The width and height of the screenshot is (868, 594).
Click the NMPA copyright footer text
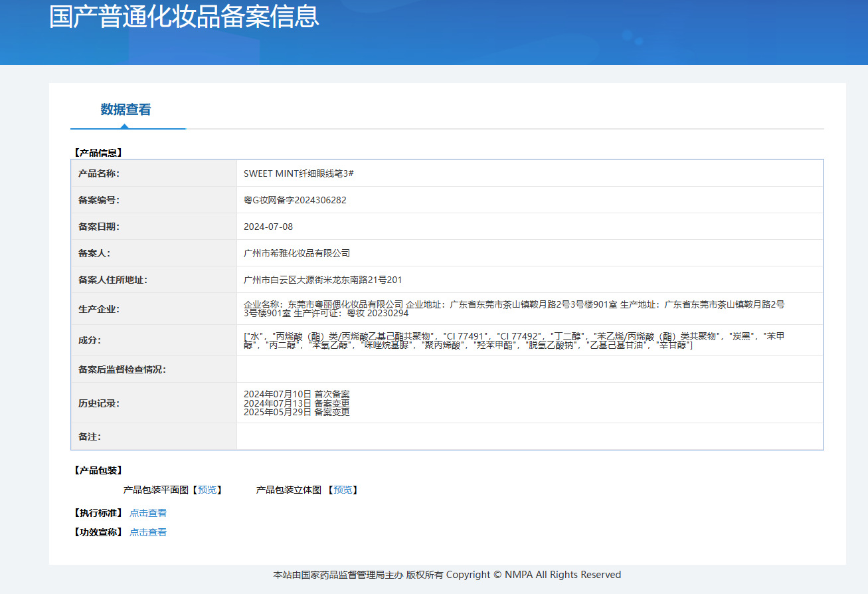tap(447, 575)
